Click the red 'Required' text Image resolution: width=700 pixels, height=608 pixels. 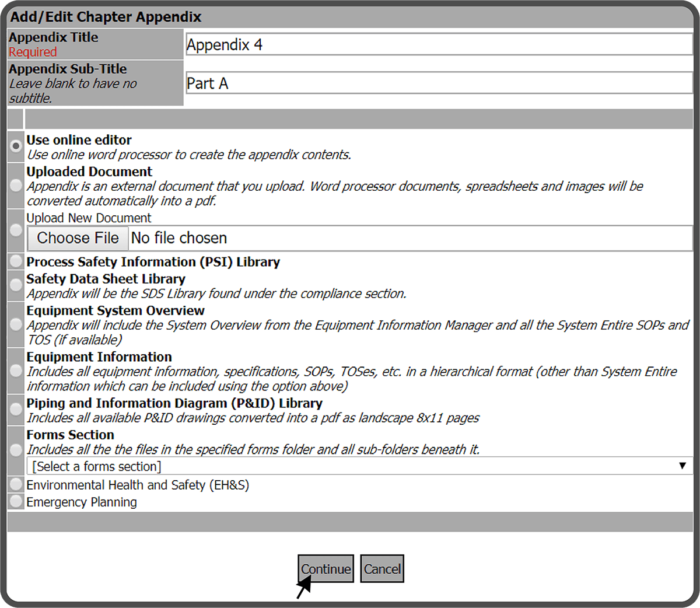pos(33,52)
